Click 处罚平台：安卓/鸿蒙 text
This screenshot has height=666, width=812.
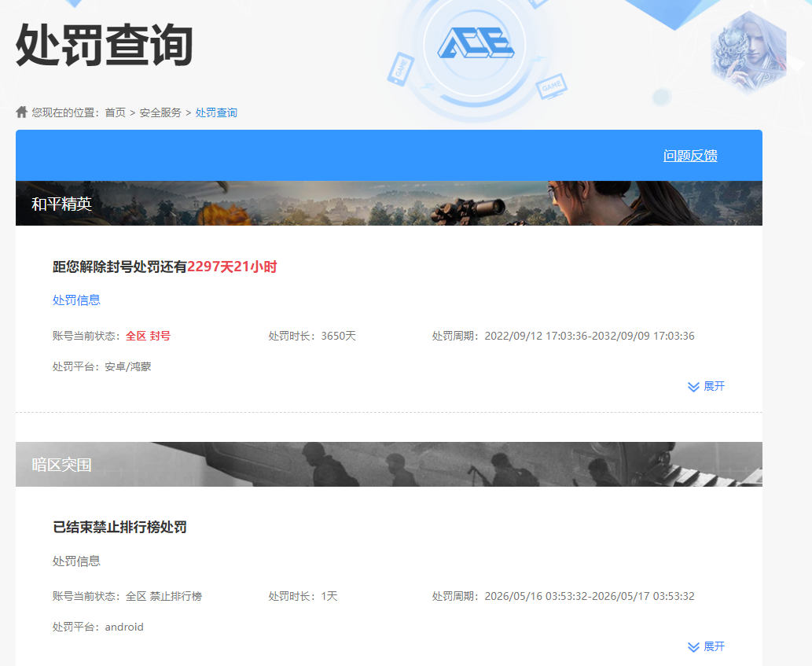pos(102,366)
